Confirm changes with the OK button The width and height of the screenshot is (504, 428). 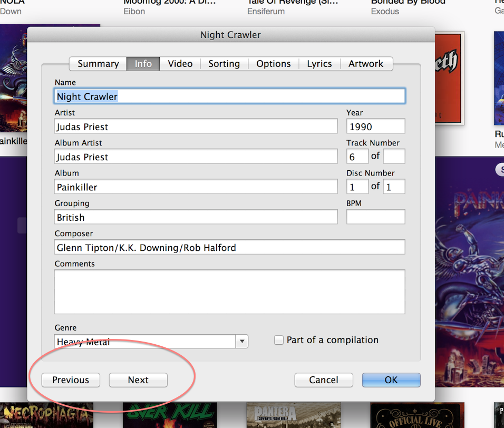391,380
